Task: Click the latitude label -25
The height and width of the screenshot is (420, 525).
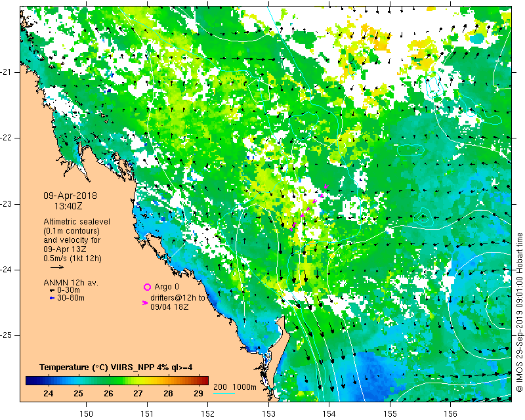Action: point(7,335)
